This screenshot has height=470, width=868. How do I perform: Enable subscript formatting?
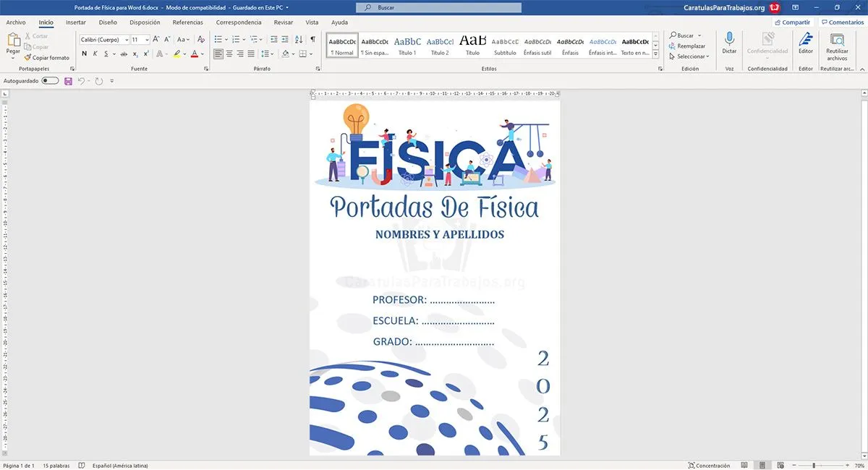(x=135, y=54)
